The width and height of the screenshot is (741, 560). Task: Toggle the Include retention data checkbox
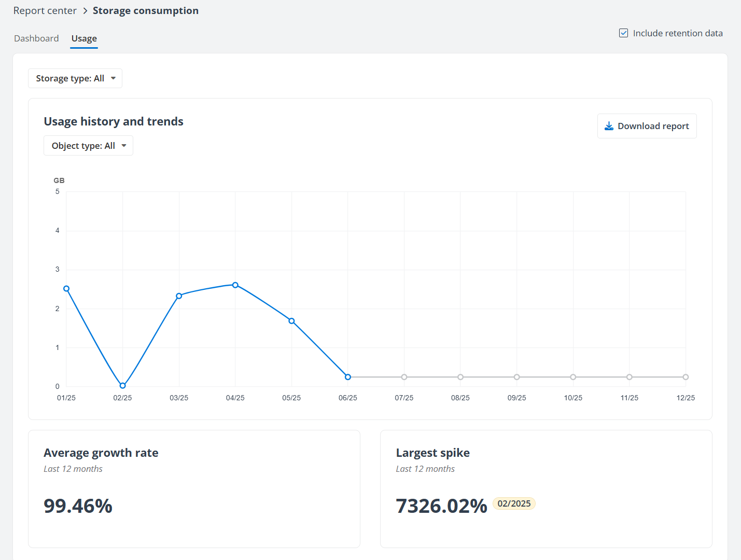(623, 33)
